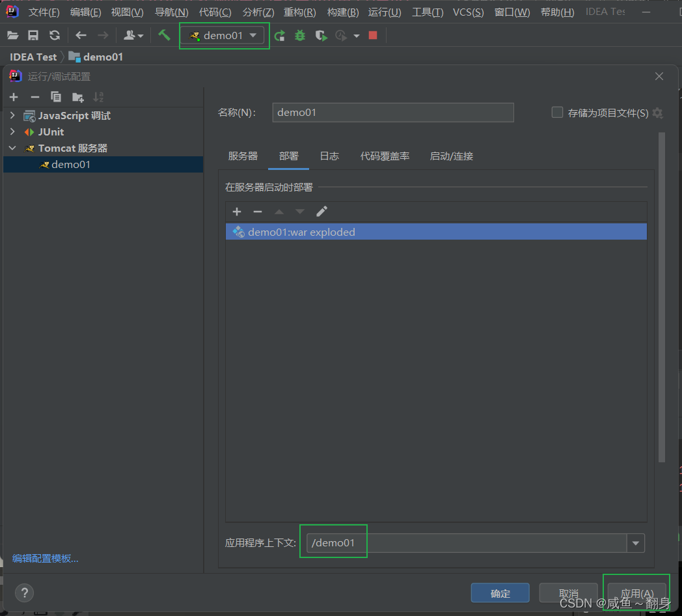Screen dimensions: 682x616
Task: Open the application context dropdown arrow
Action: click(x=635, y=543)
